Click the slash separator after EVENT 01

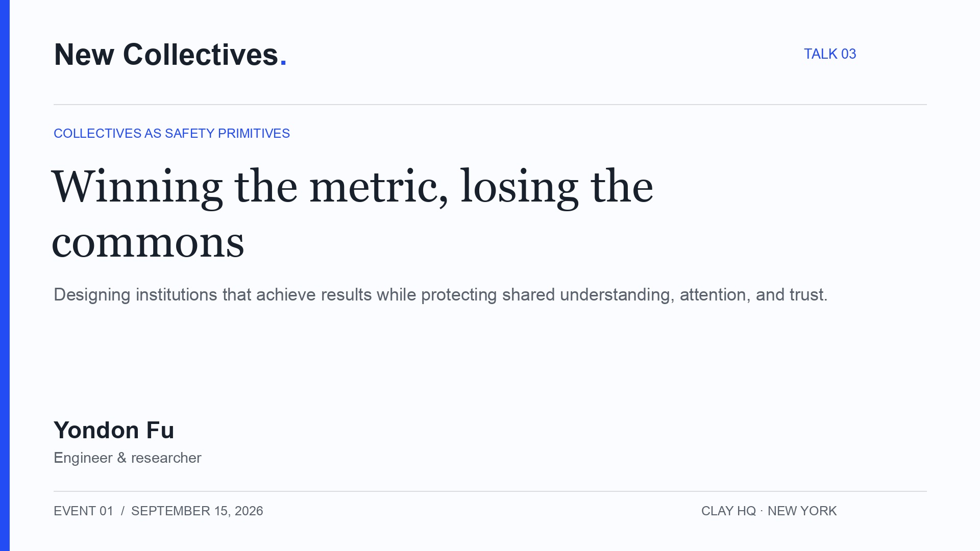point(122,511)
